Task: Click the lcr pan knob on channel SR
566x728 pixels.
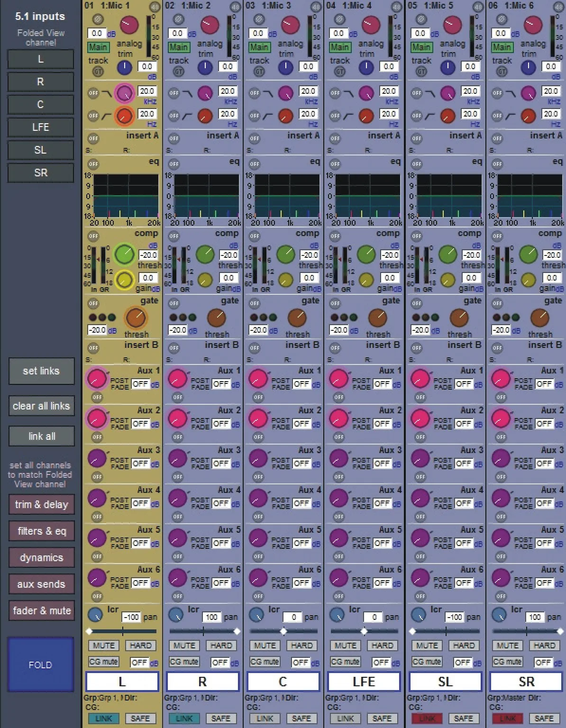Action: [x=499, y=615]
